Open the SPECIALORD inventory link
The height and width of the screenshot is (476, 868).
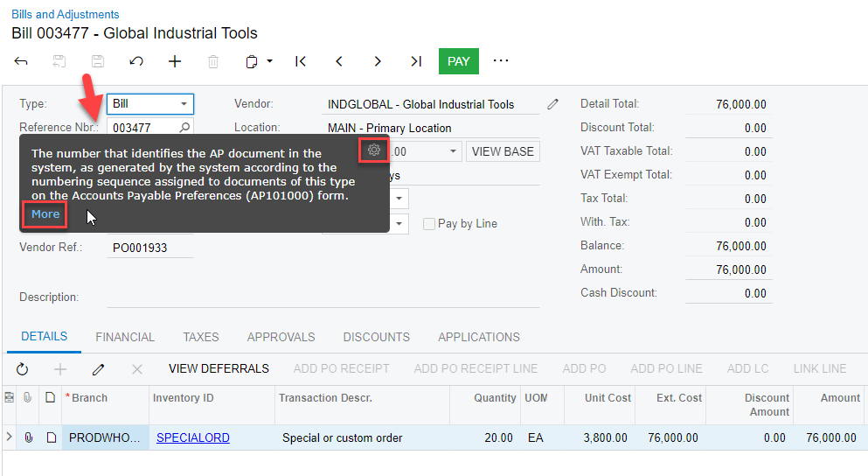pos(192,437)
